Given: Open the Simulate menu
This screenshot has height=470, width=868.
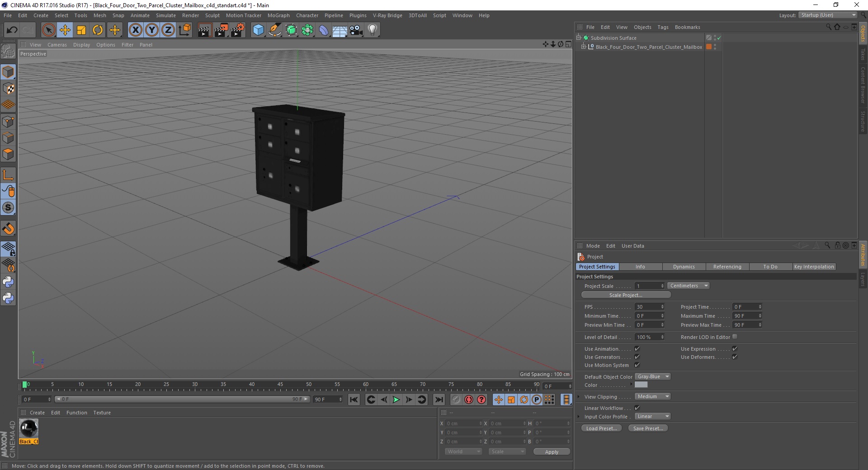Looking at the screenshot, I should pyautogui.click(x=166, y=15).
